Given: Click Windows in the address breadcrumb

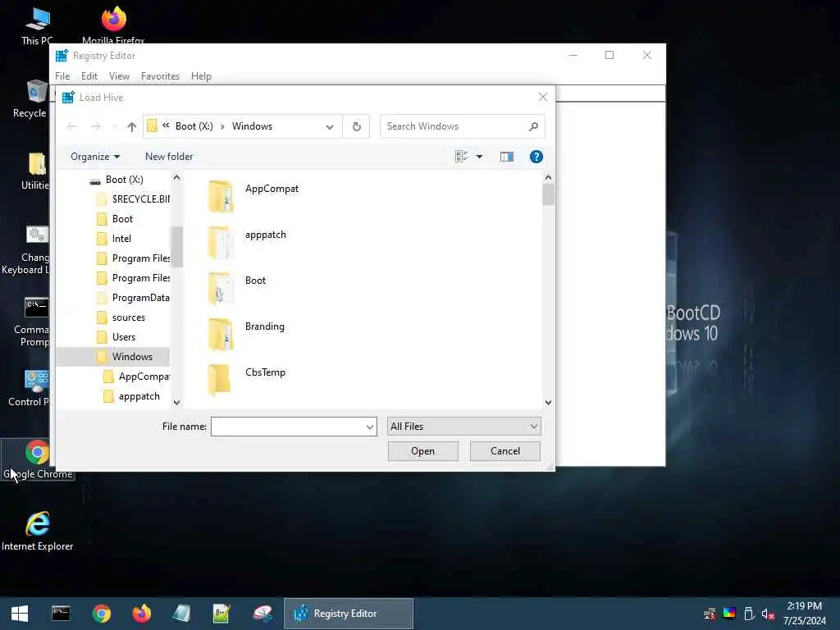Looking at the screenshot, I should pyautogui.click(x=252, y=126).
